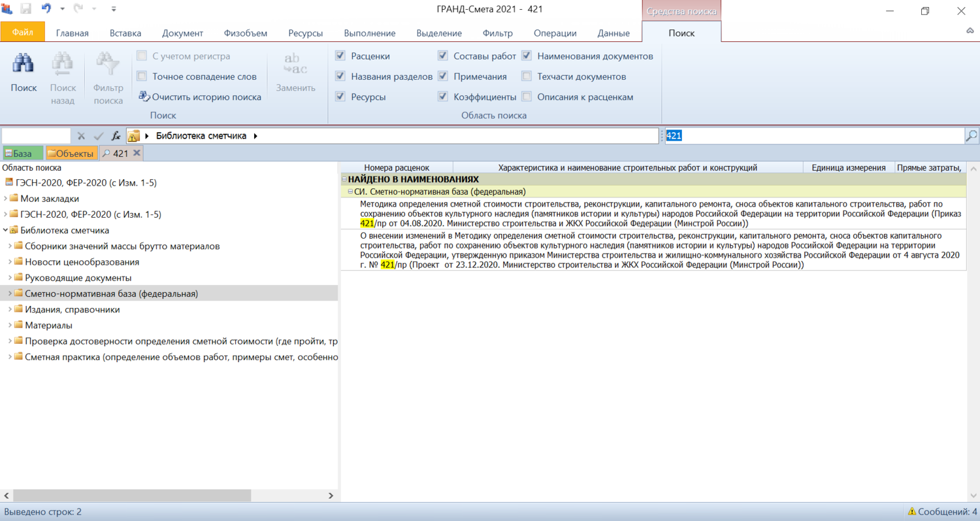The image size is (980, 521).
Task: Open the Файл menu
Action: pyautogui.click(x=23, y=33)
